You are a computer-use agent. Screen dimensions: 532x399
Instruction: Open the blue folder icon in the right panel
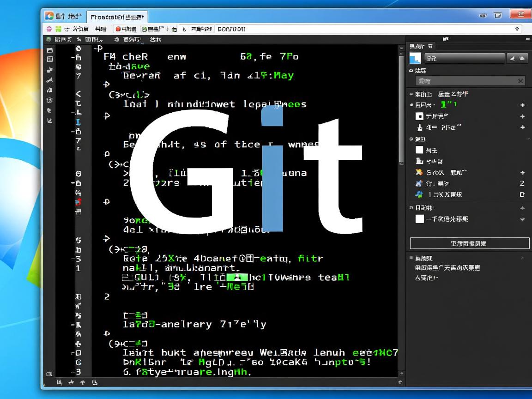point(414,58)
